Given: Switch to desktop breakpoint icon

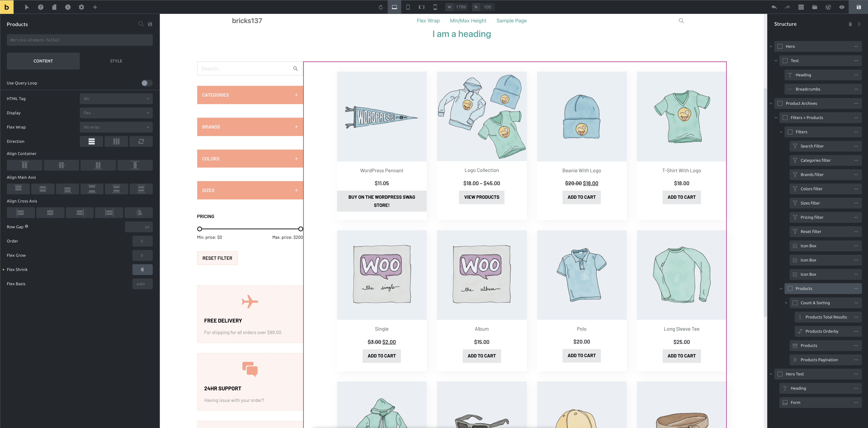Looking at the screenshot, I should pyautogui.click(x=394, y=7).
